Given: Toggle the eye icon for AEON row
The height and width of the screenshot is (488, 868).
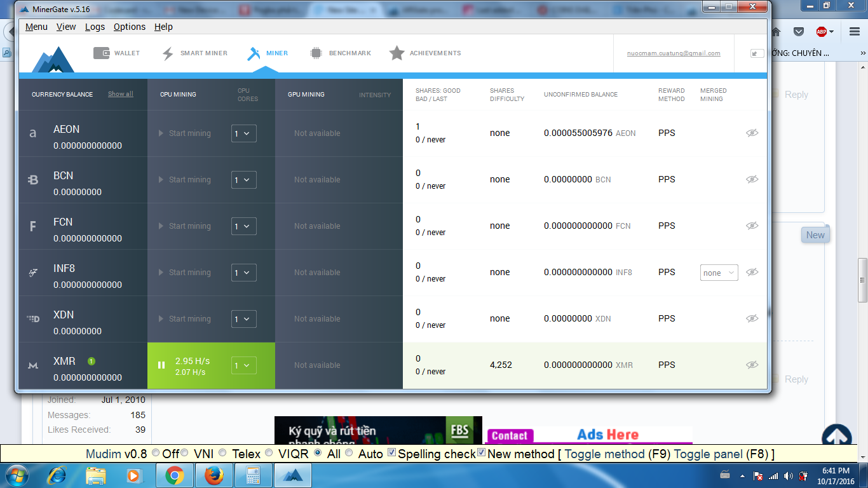Looking at the screenshot, I should tap(752, 133).
